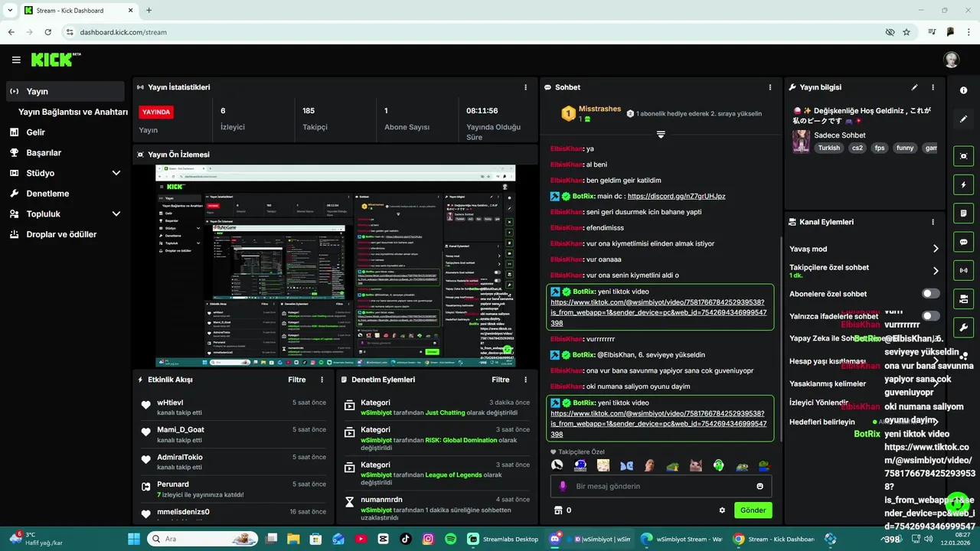
Task: Open Denetim Eylemleri panel three-dot menu
Action: coord(525,380)
